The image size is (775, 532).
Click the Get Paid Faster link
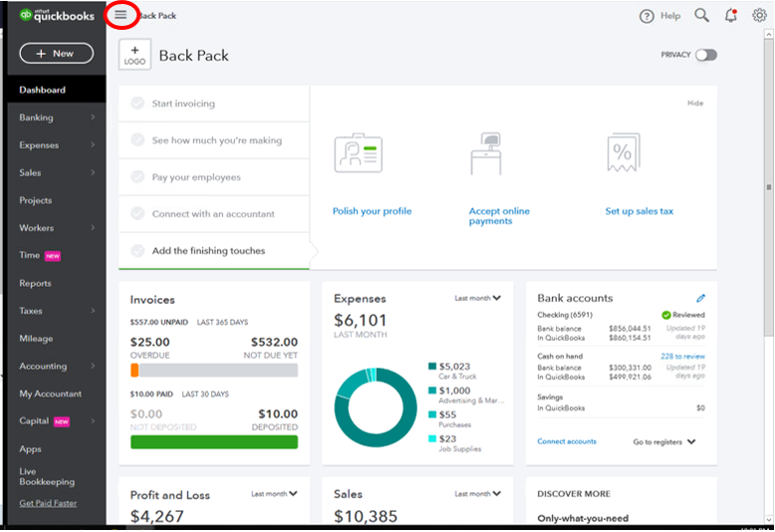[x=48, y=503]
